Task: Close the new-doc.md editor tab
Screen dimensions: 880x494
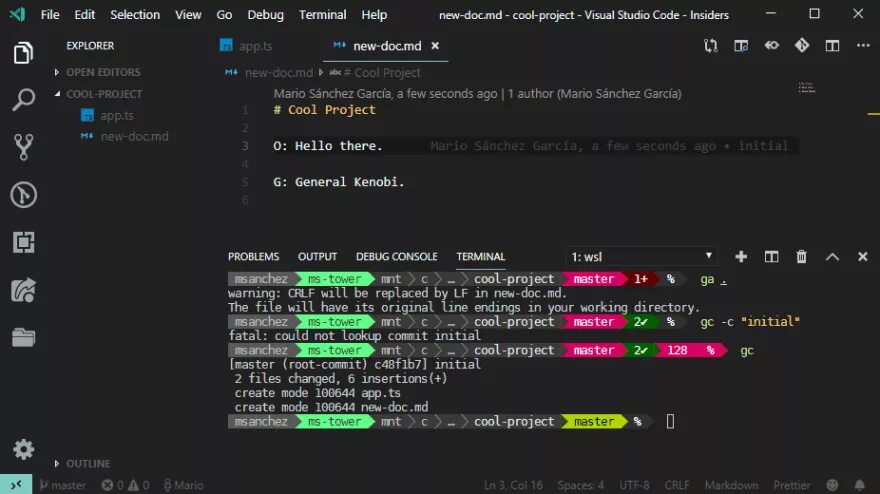Action: coord(435,46)
